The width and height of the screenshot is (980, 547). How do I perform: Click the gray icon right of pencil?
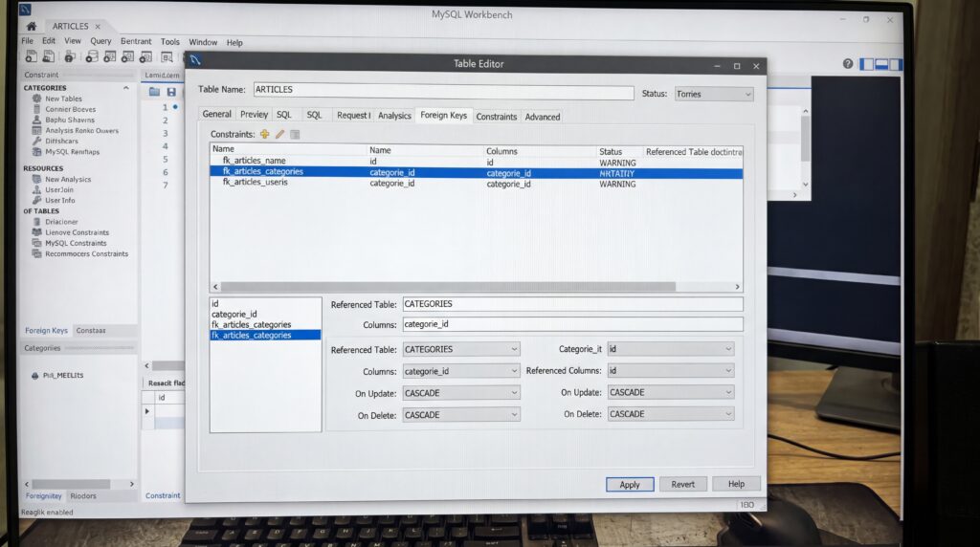coord(295,134)
